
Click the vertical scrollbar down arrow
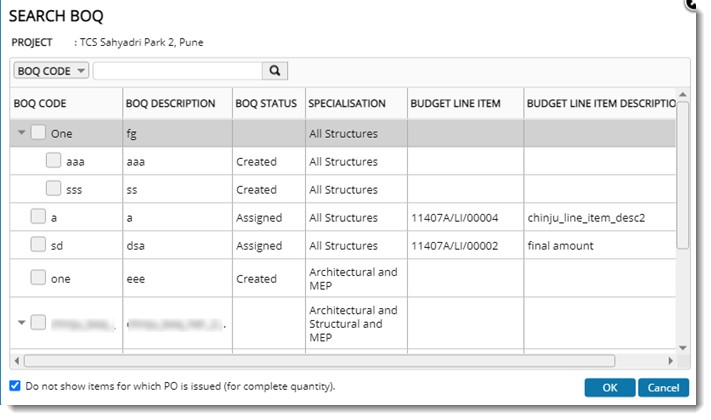click(683, 347)
